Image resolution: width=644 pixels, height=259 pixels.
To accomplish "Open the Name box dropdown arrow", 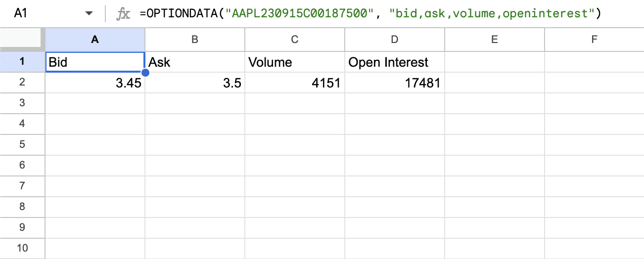I will (x=89, y=14).
